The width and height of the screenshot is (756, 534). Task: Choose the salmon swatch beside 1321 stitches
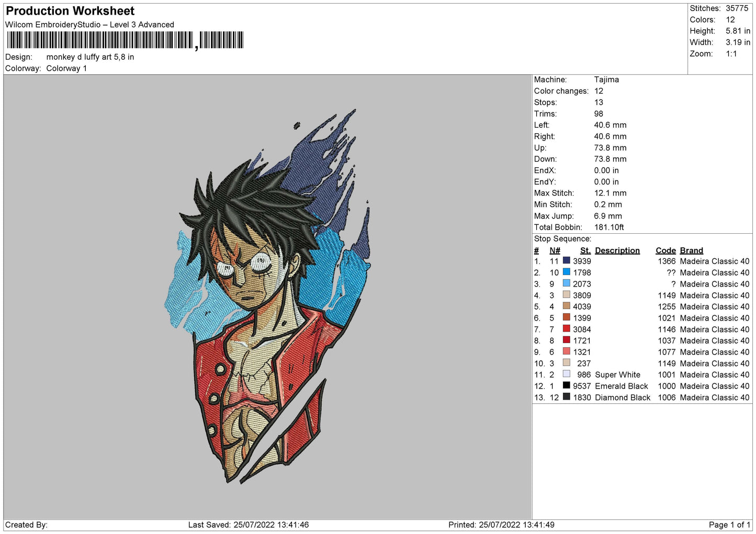[x=566, y=351]
